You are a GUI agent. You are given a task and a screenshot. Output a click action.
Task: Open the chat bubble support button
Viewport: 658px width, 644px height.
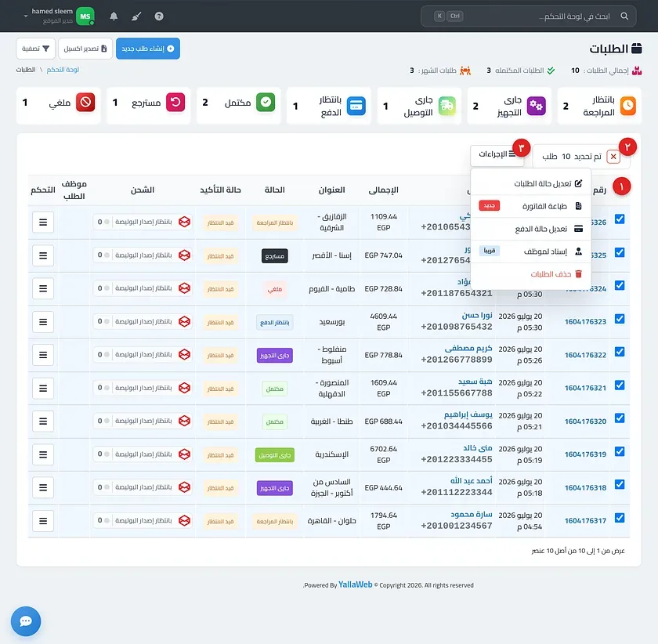tap(26, 621)
